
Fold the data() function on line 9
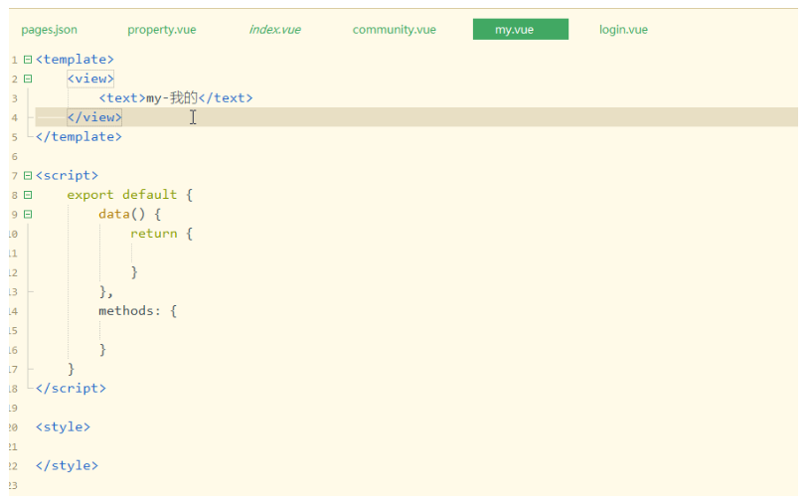point(28,214)
